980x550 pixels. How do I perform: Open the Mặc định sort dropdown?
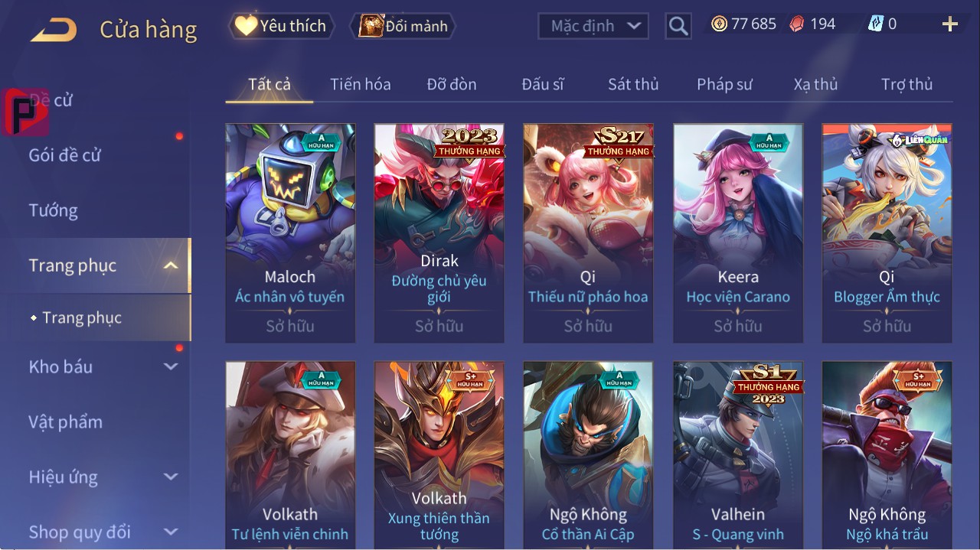[x=593, y=26]
